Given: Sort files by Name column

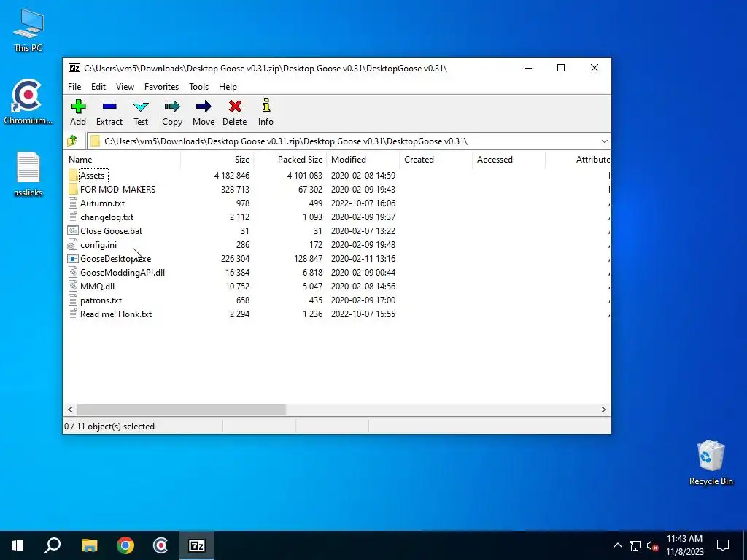Looking at the screenshot, I should [122, 160].
